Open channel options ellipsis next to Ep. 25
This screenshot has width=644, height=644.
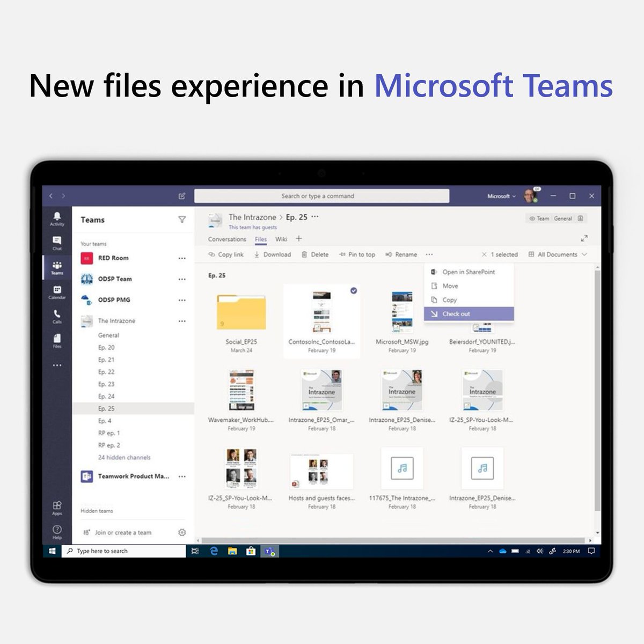tap(315, 217)
